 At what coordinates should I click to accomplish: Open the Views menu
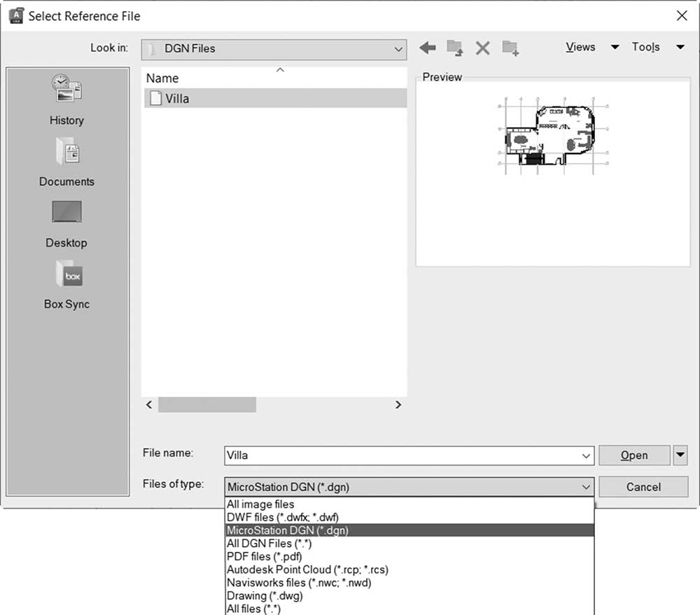(580, 47)
